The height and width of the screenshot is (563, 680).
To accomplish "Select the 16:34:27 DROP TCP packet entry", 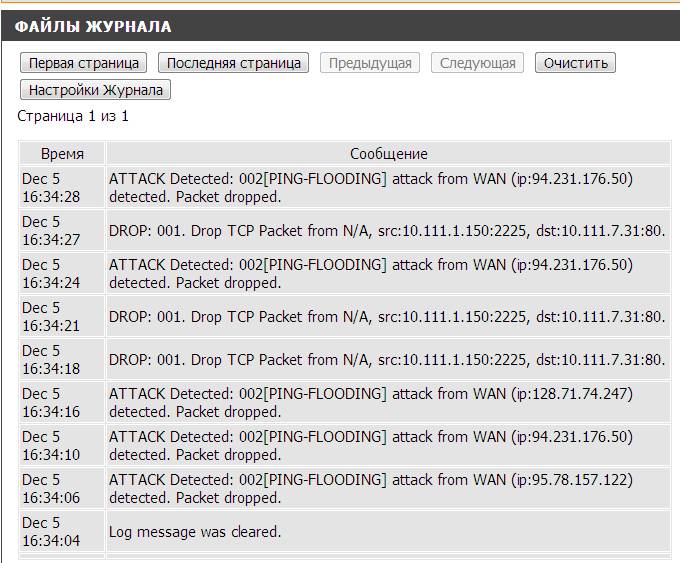I will point(386,231).
